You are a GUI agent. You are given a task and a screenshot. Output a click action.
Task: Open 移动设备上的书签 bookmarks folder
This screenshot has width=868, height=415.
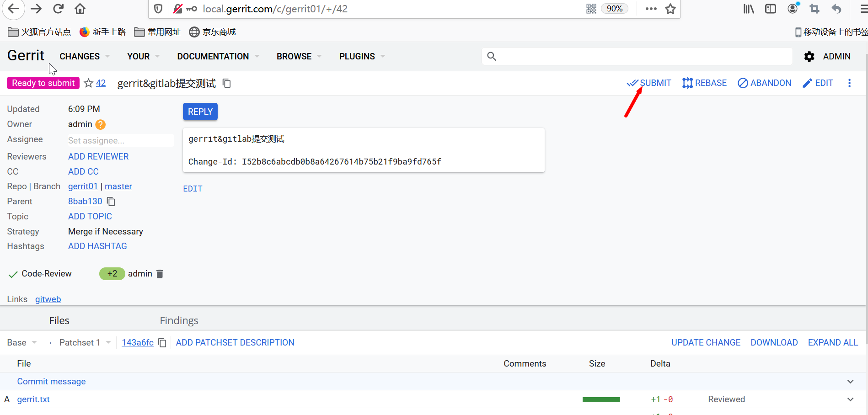(831, 32)
